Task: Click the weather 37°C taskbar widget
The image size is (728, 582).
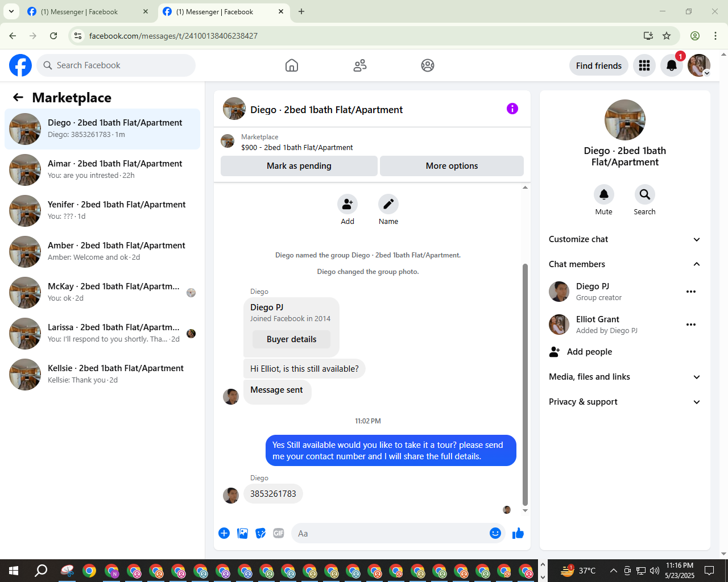Action: tap(578, 571)
